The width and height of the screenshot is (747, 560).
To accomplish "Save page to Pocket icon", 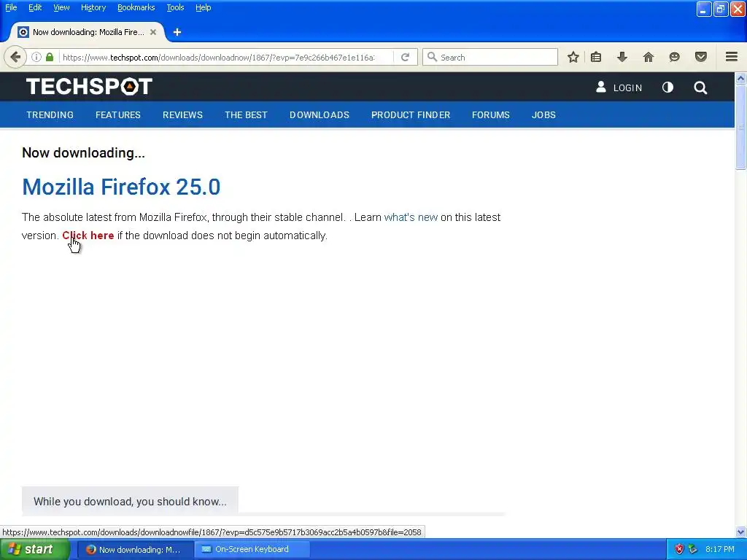I will click(701, 57).
